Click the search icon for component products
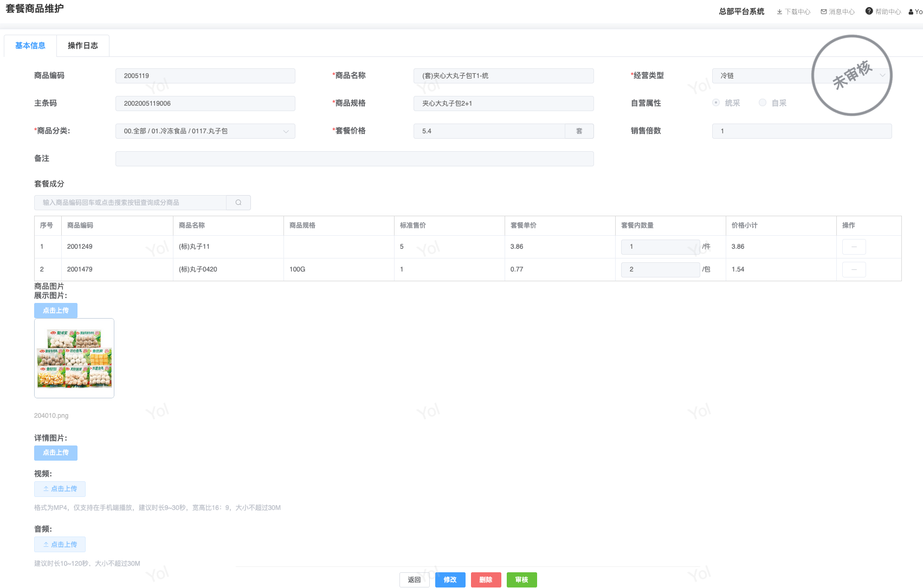 click(x=238, y=203)
